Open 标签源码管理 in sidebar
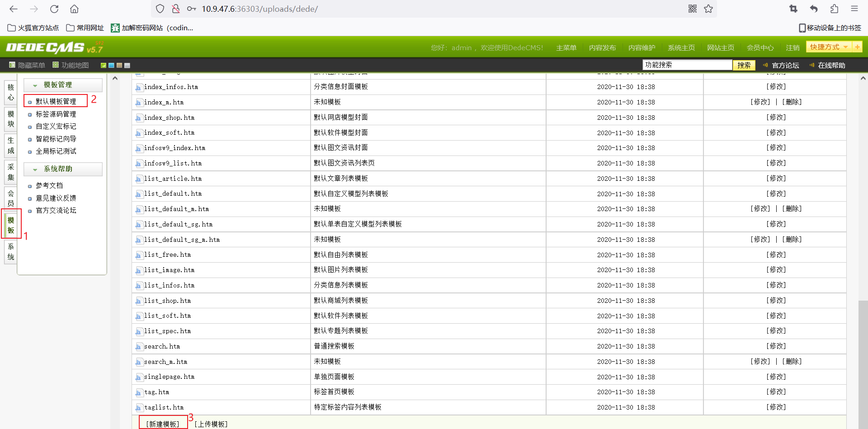 [x=56, y=114]
